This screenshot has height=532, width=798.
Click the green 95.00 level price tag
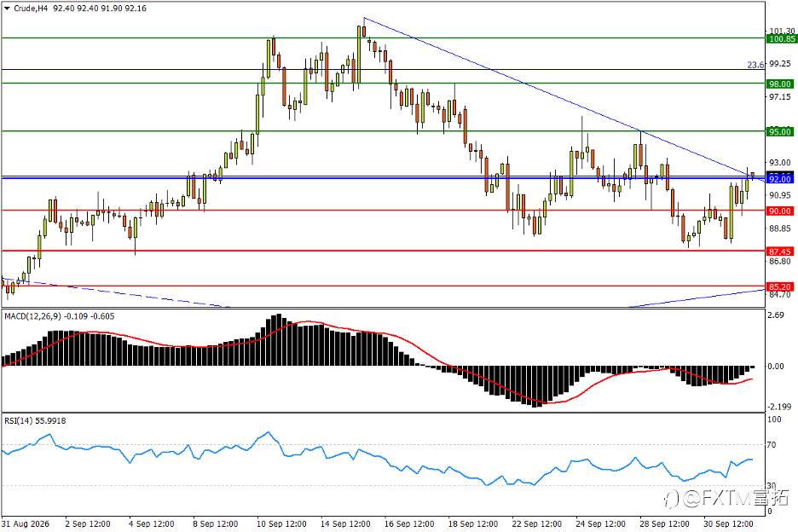(x=781, y=132)
